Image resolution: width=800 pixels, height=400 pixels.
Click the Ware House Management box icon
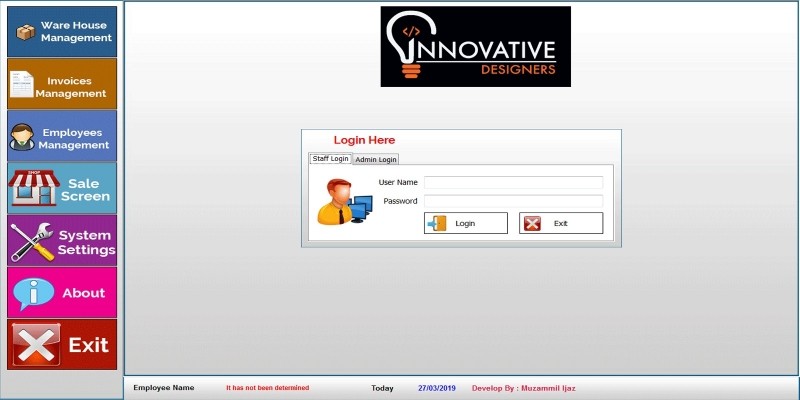pyautogui.click(x=25, y=32)
